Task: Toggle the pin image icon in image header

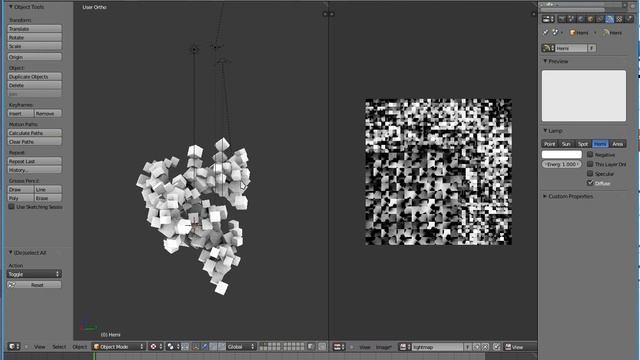Action: pyautogui.click(x=497, y=347)
